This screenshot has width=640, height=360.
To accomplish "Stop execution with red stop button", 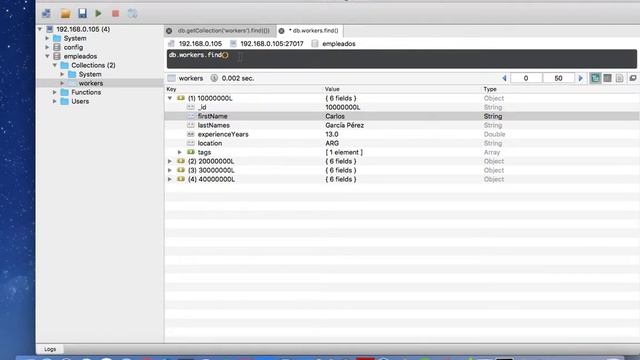I will click(116, 13).
